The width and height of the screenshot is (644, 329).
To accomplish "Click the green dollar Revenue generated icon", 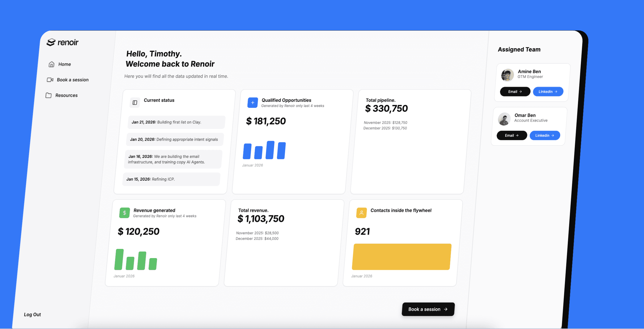I will pyautogui.click(x=125, y=213).
